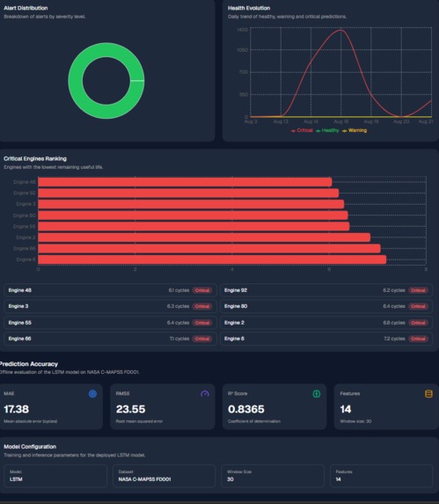Image resolution: width=439 pixels, height=504 pixels.
Task: Click the orange database icon on Features card
Action: (428, 394)
